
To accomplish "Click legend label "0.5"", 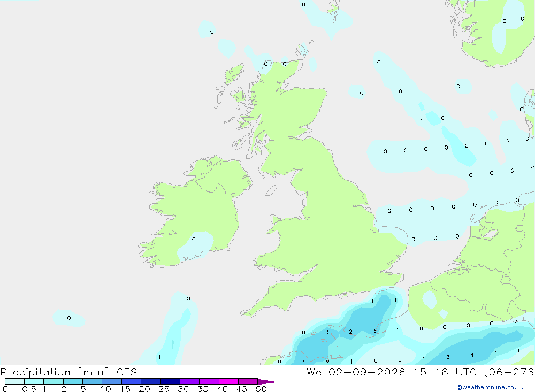I will tap(29, 389).
